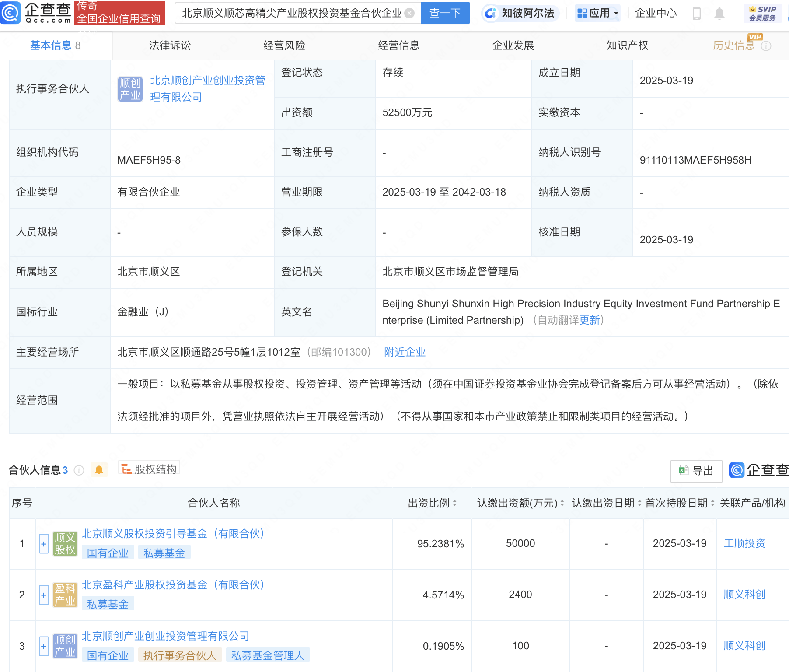789x672 pixels.
Task: Open 企业中心 link in header
Action: pos(656,13)
